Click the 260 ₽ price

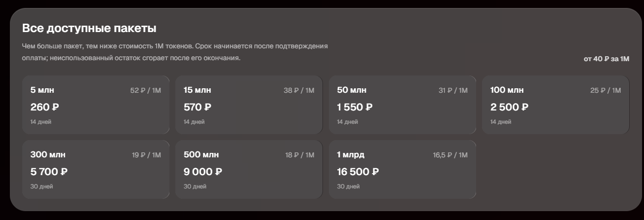pos(45,107)
